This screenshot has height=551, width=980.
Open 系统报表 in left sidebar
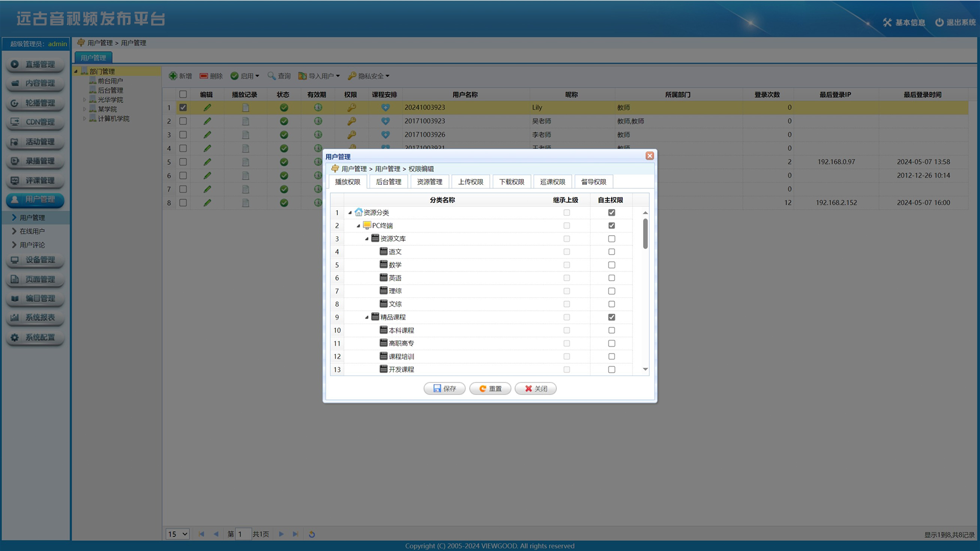point(35,317)
